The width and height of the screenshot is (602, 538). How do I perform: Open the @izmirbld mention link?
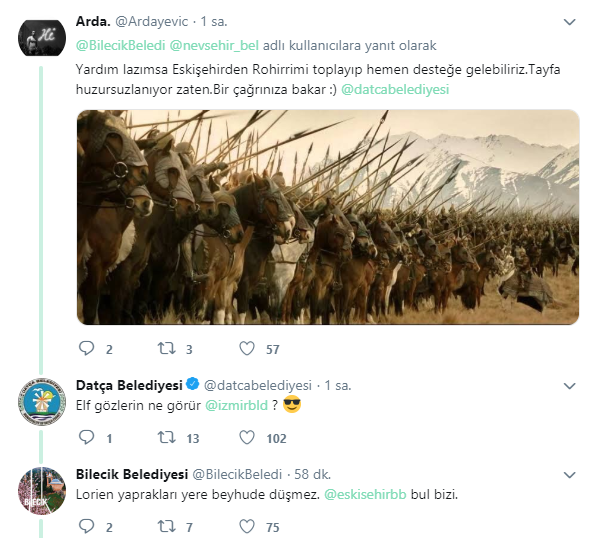[x=236, y=406]
